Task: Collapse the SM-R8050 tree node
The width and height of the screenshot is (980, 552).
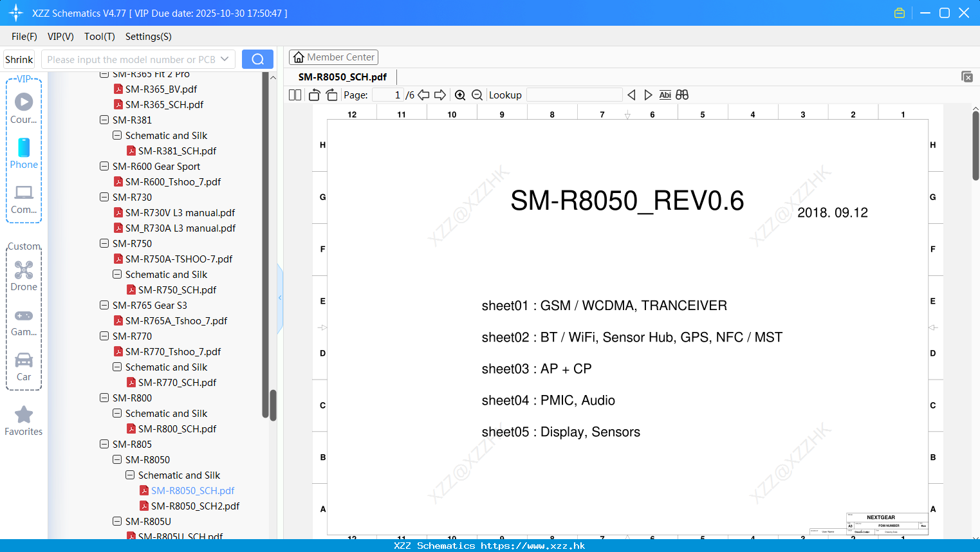Action: pyautogui.click(x=117, y=459)
